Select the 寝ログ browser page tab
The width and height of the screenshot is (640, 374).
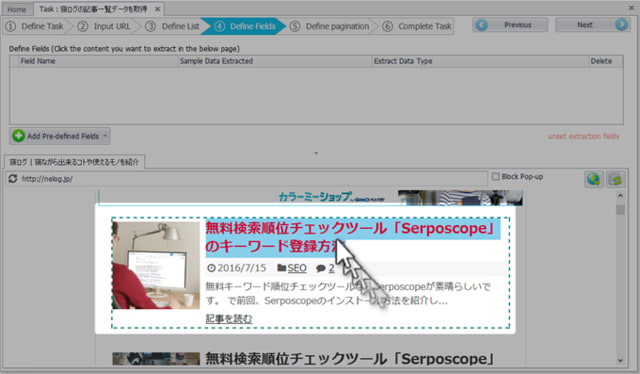[x=74, y=162]
